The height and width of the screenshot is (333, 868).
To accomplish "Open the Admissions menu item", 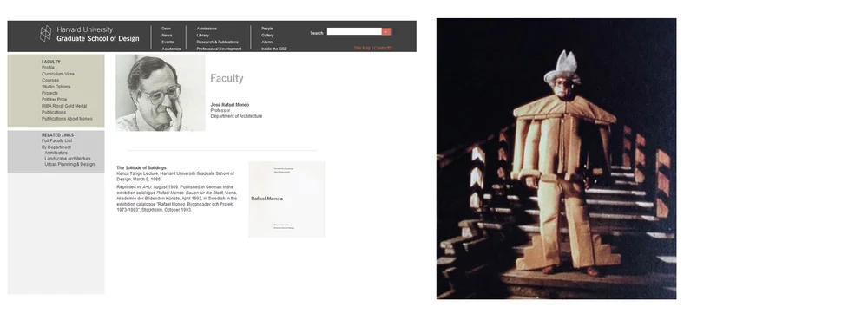I will 207,29.
